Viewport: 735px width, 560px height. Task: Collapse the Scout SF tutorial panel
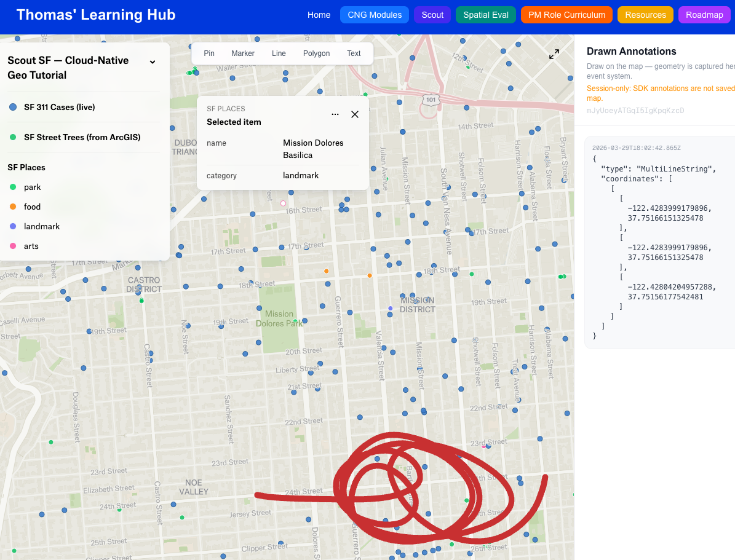pos(152,63)
